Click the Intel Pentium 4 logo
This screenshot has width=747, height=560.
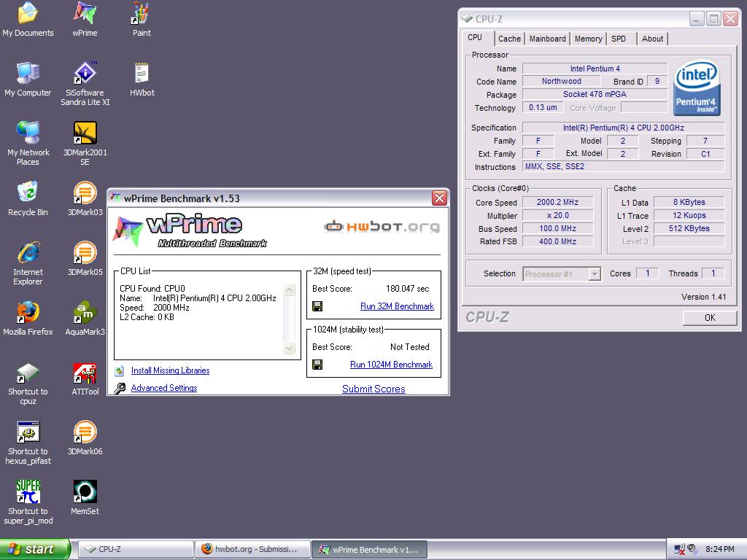click(697, 87)
